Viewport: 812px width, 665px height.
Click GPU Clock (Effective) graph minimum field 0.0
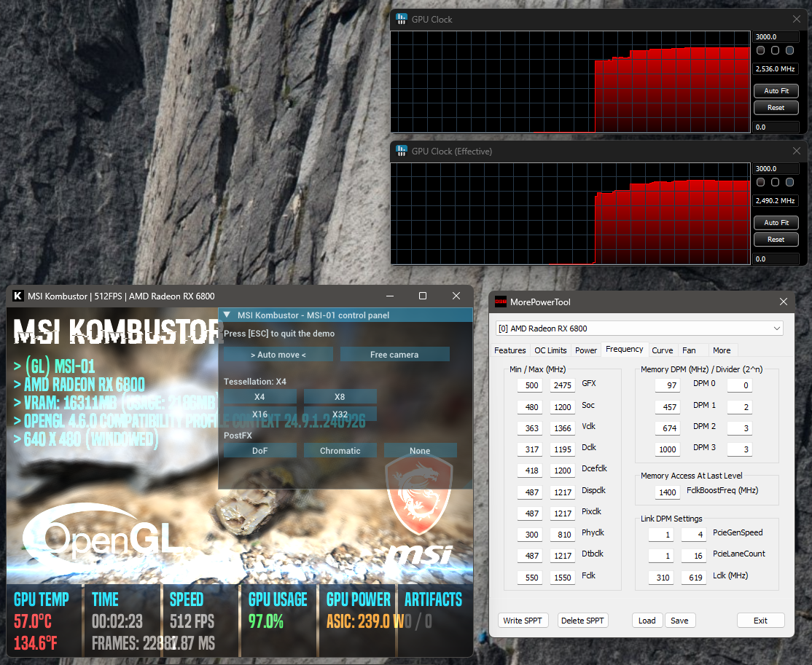[776, 259]
